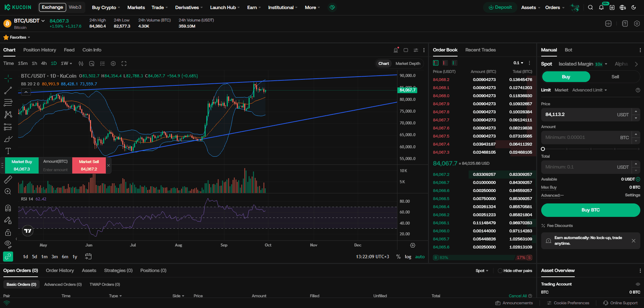Open the Order History tab
The height and width of the screenshot is (308, 644).
[60, 270]
